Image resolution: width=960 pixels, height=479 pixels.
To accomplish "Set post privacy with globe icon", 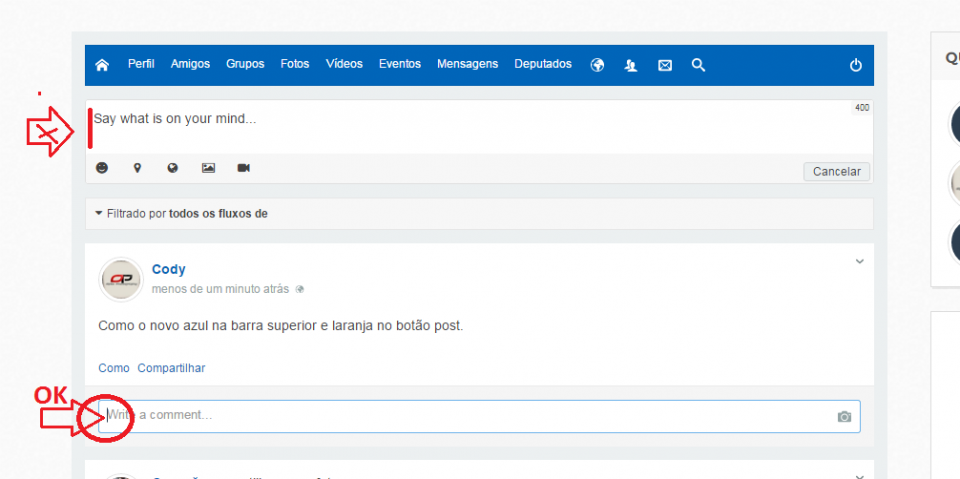I will coord(172,168).
